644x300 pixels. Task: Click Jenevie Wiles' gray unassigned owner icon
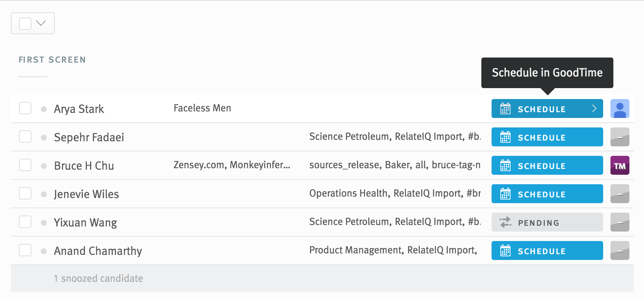tap(620, 194)
